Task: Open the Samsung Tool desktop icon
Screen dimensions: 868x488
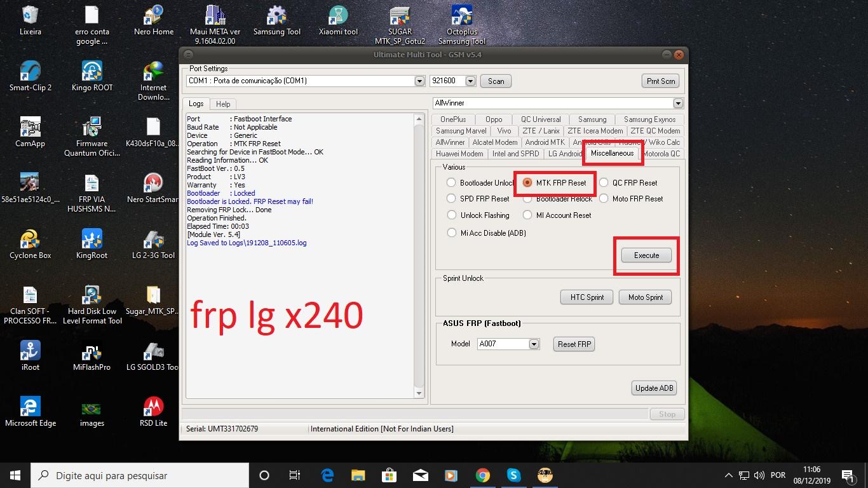Action: 276,21
